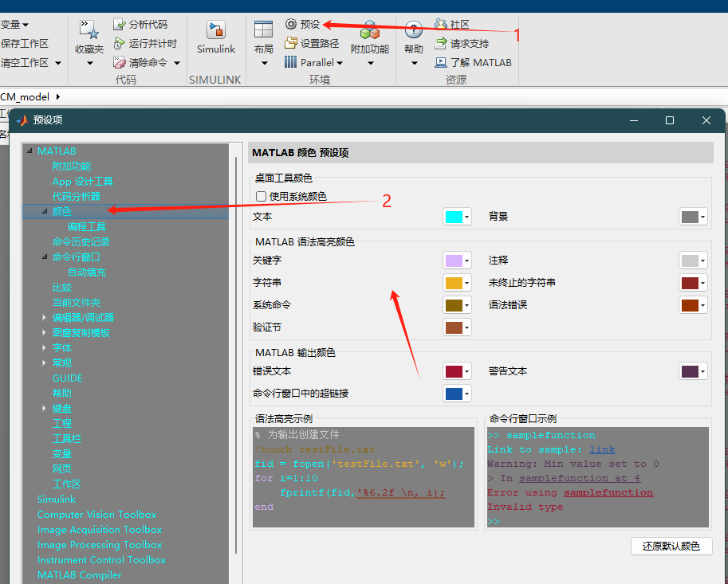This screenshot has width=728, height=584.
Task: Select Code Analyzer (代码分析器) tree item
Action: 77,196
